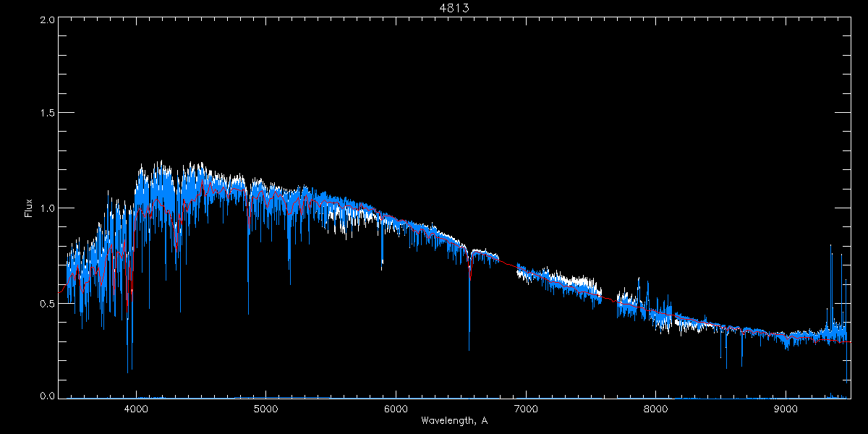Click the 4000 wavelength tick label
The image size is (868, 434).
coord(136,409)
